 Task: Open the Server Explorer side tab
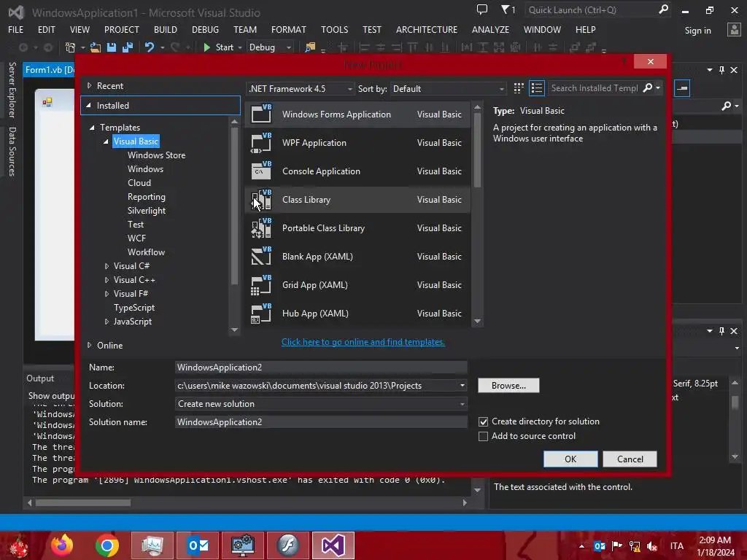12,90
